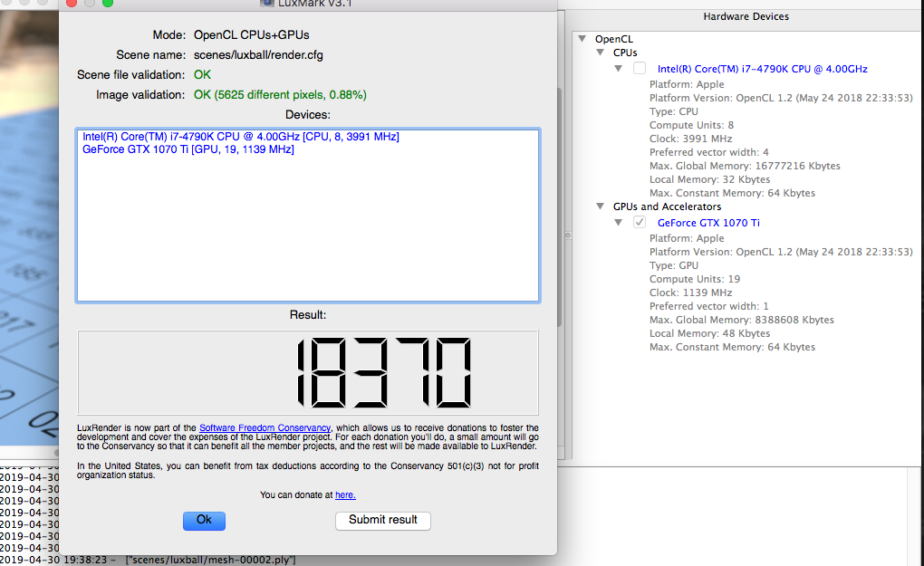Click the panel splitter handle beside Hardware Devices

coord(568,235)
